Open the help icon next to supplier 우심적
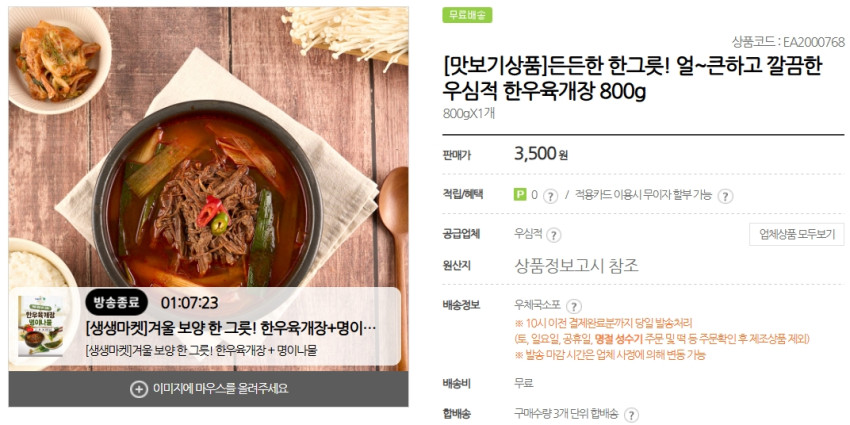This screenshot has width=850, height=425. tap(553, 235)
